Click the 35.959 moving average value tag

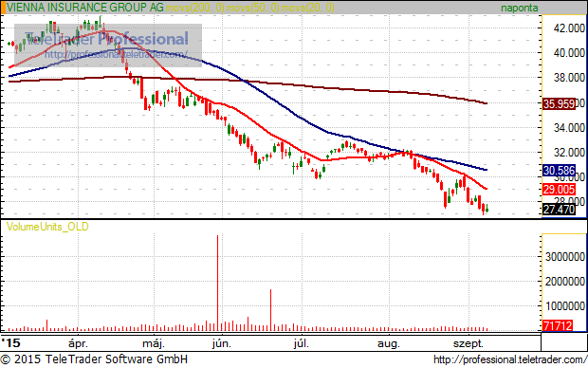559,104
